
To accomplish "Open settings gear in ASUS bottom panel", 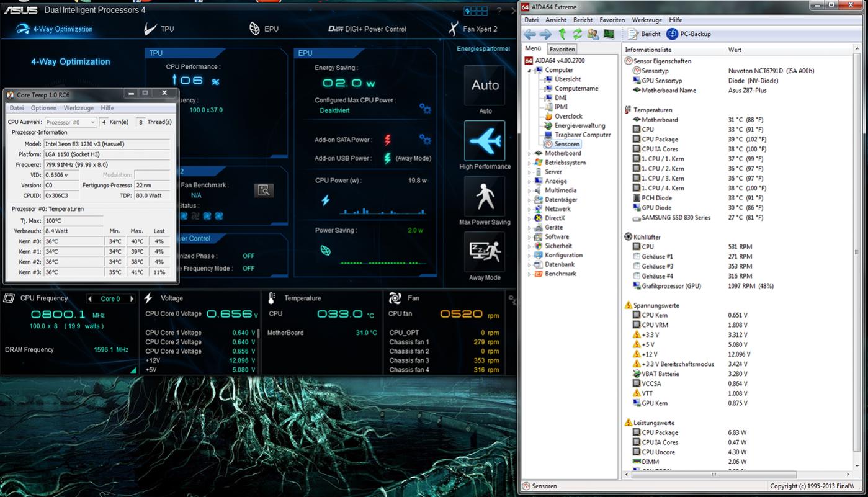I will [512, 300].
